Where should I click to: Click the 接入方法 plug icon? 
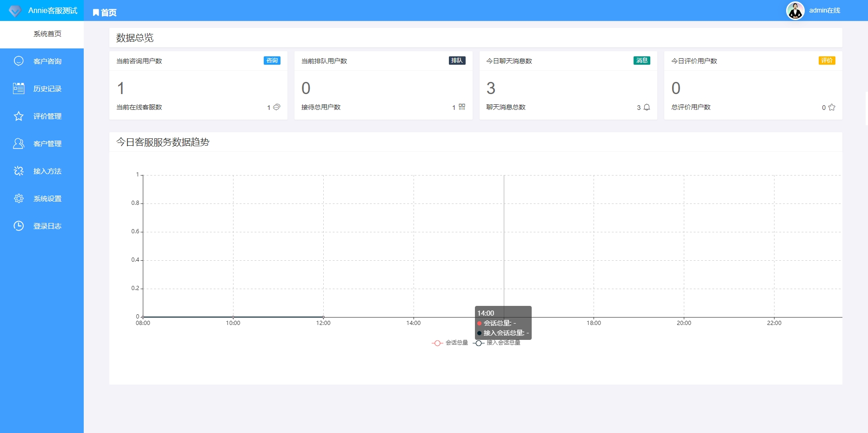[x=19, y=171]
